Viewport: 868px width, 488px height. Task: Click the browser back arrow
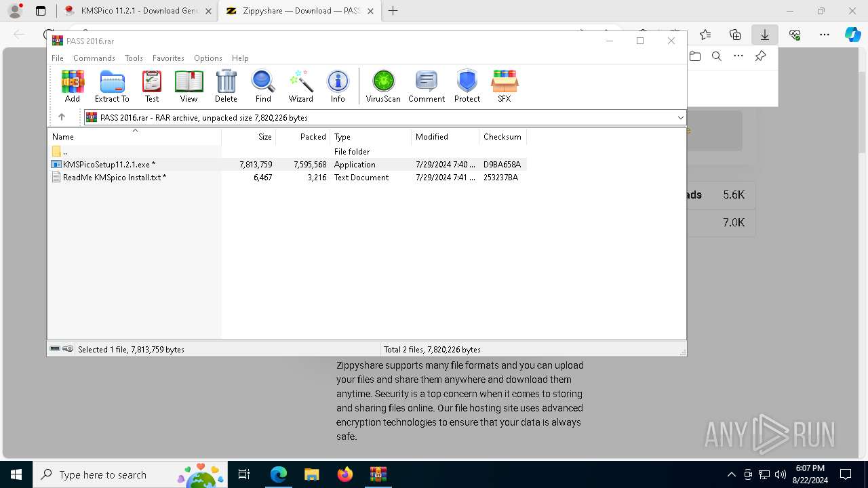[x=19, y=35]
